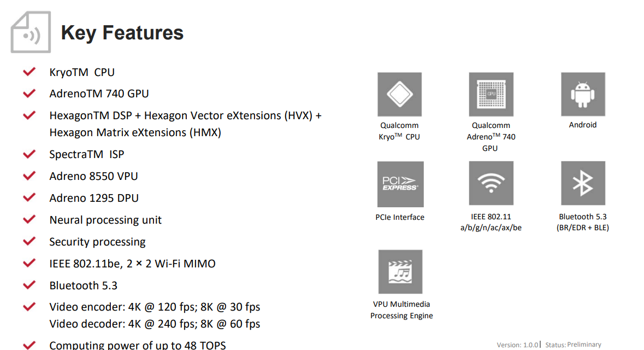Screen dimensions: 644x350
Task: Click the checkmark beside SpectraTM ISP
Action: pyautogui.click(x=29, y=154)
